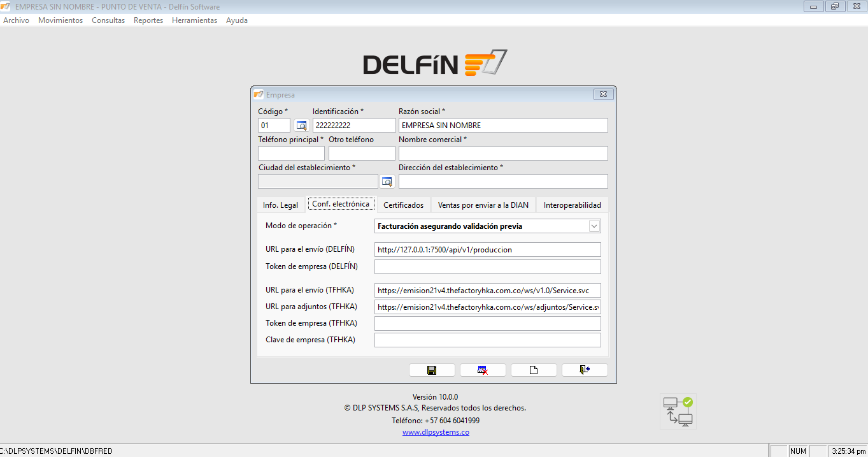Click the URL para adjuntos (TFHKA) field

coord(488,307)
